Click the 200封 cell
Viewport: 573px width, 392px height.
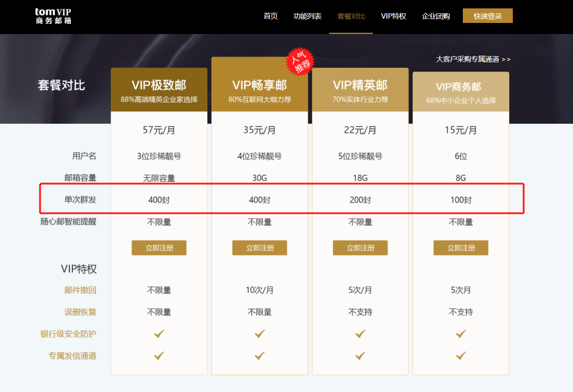point(360,200)
